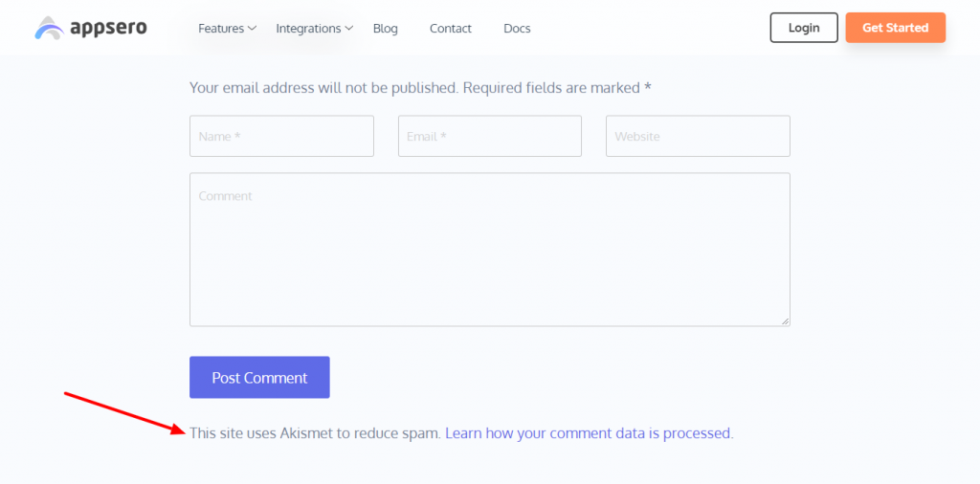This screenshot has height=484, width=980.
Task: Focus the Email input field
Action: click(x=490, y=136)
